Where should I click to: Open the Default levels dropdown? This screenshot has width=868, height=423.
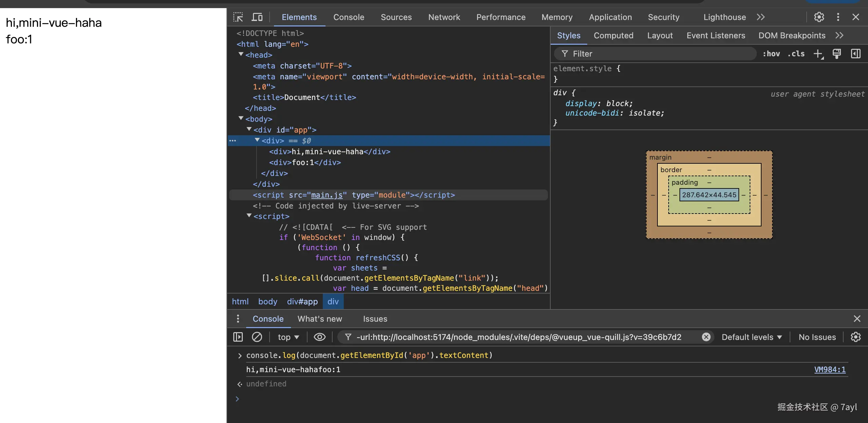(751, 337)
